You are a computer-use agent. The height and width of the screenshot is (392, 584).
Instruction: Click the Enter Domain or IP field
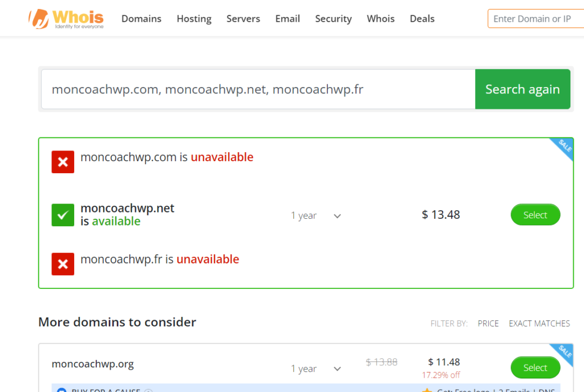[535, 19]
